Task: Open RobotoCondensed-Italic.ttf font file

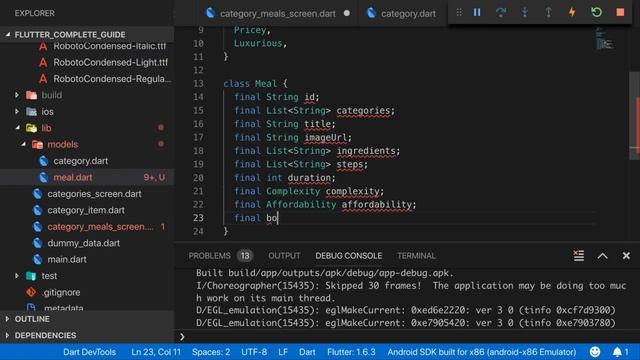Action: (x=109, y=46)
